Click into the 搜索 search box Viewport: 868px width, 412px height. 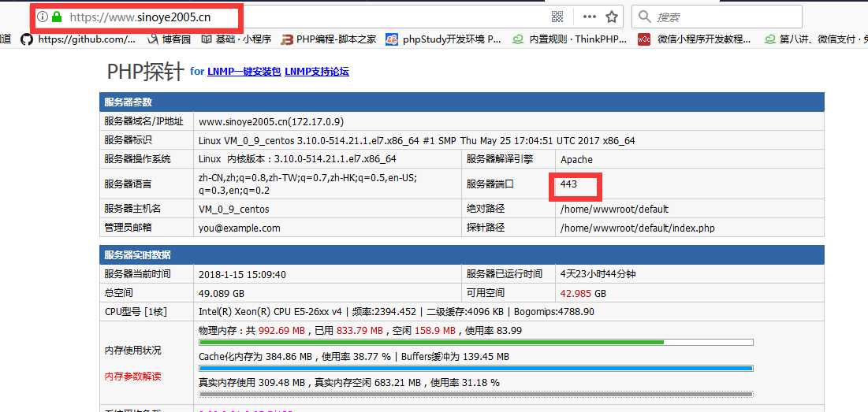pos(725,17)
